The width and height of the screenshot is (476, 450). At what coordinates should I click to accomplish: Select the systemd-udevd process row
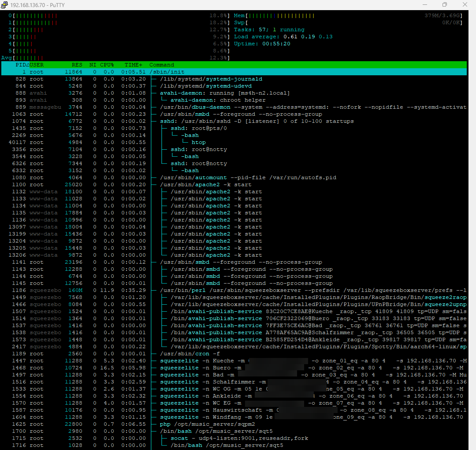tap(234, 86)
